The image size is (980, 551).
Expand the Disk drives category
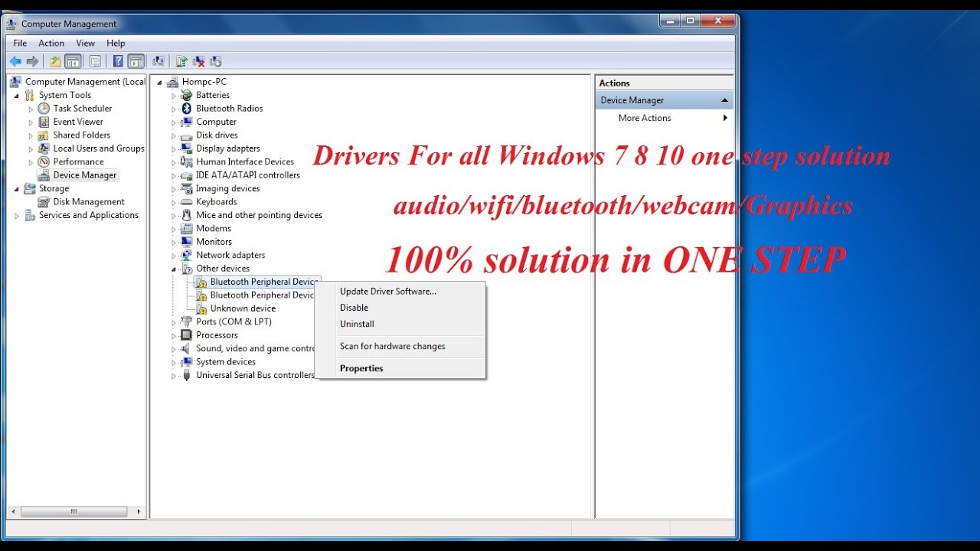click(174, 135)
